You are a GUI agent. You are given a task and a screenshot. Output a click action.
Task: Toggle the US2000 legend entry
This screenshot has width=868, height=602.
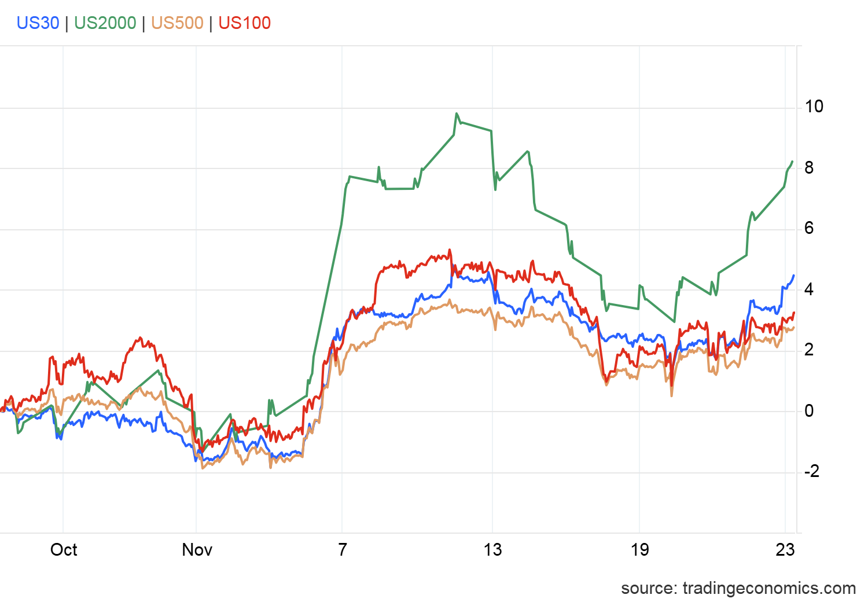[x=105, y=23]
